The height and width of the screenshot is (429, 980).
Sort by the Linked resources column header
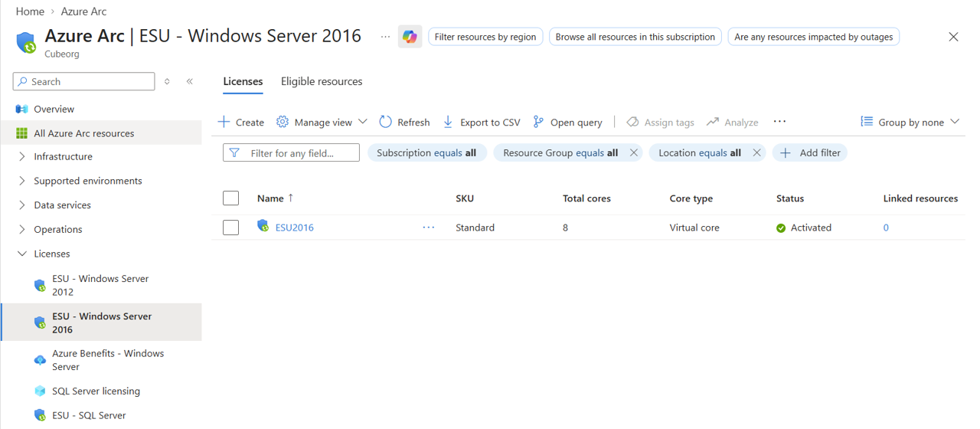coord(920,198)
